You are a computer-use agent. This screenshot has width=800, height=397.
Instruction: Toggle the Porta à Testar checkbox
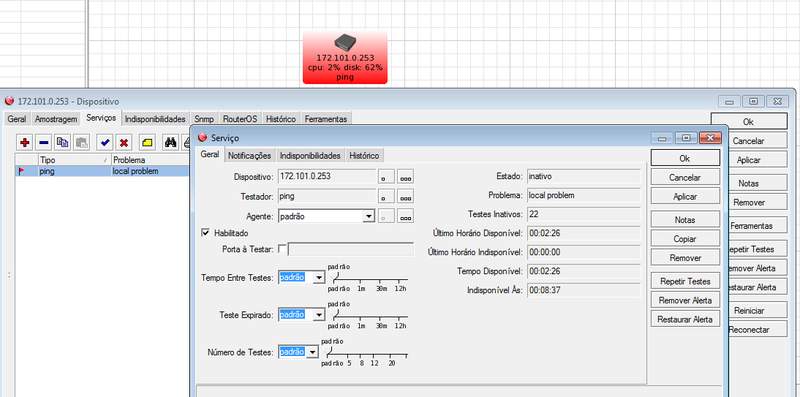coord(282,249)
